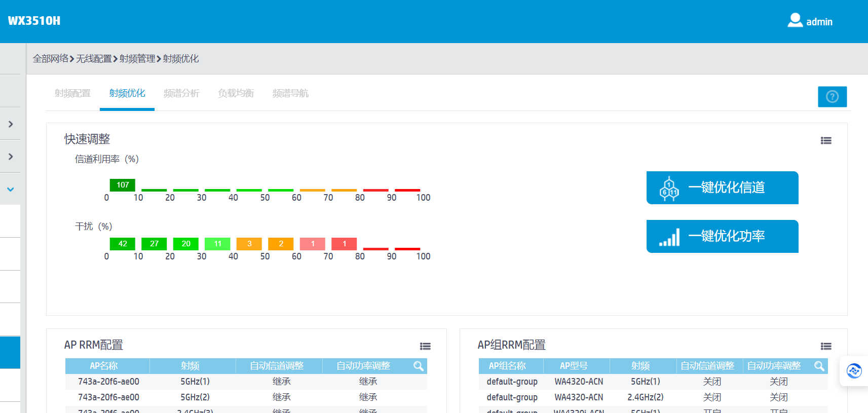Click the 快速调整 panel title
Image resolution: width=868 pixels, height=413 pixels.
(x=87, y=139)
